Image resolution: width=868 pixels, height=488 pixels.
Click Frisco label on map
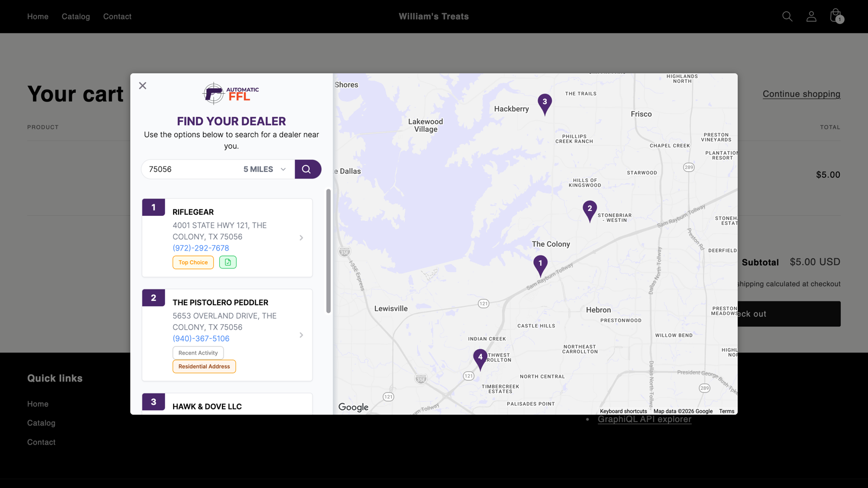[x=641, y=114]
